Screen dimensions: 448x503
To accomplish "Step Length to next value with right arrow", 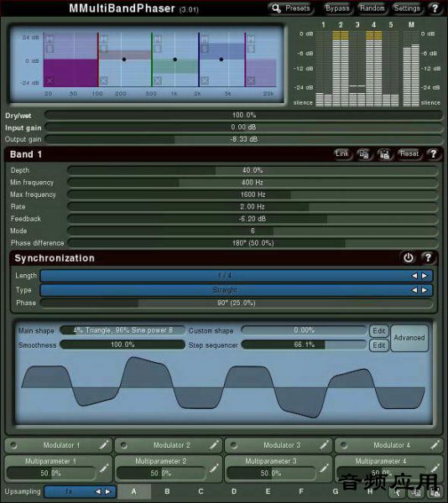I will click(x=425, y=276).
